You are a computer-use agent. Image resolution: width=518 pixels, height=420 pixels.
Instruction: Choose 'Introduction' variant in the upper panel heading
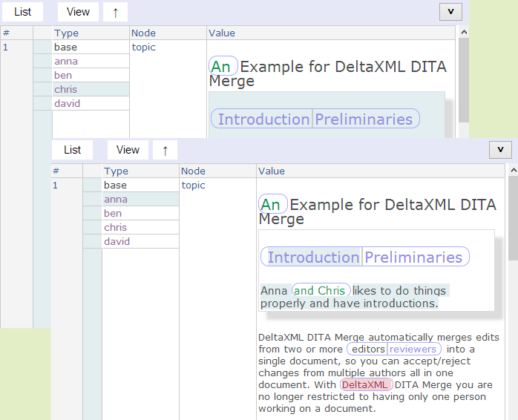(263, 119)
